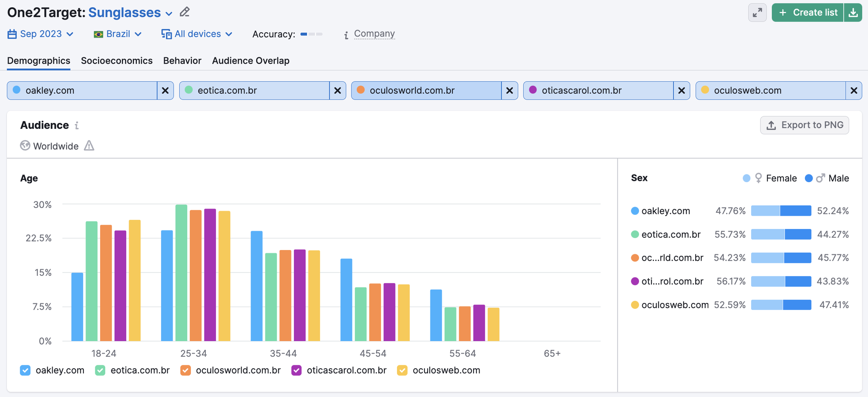Click the eotica.com.br domain input field
Image resolution: width=868 pixels, height=397 pixels.
coord(254,91)
